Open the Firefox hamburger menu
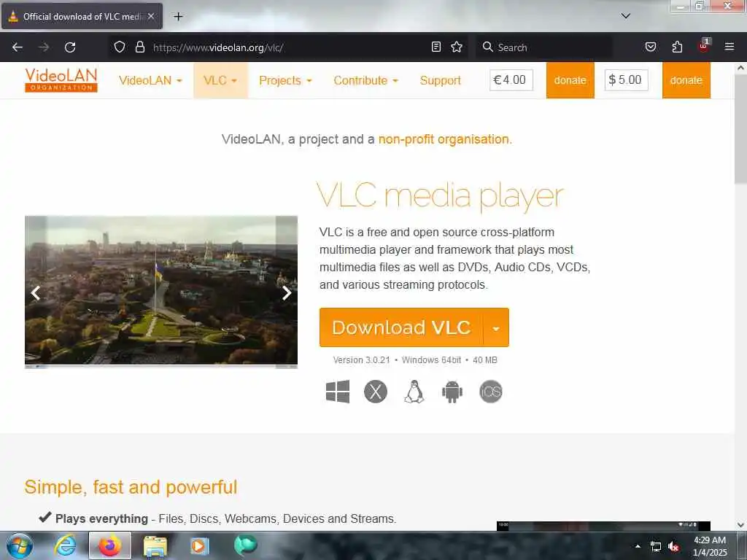Image resolution: width=747 pixels, height=560 pixels. (x=729, y=47)
